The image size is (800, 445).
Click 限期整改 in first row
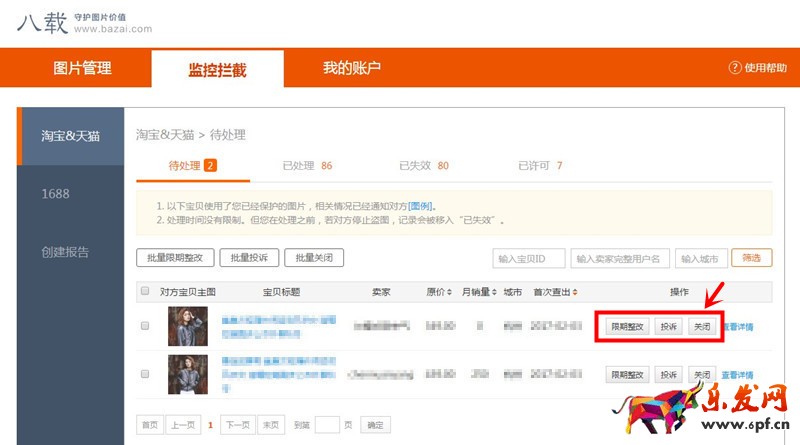coord(627,326)
